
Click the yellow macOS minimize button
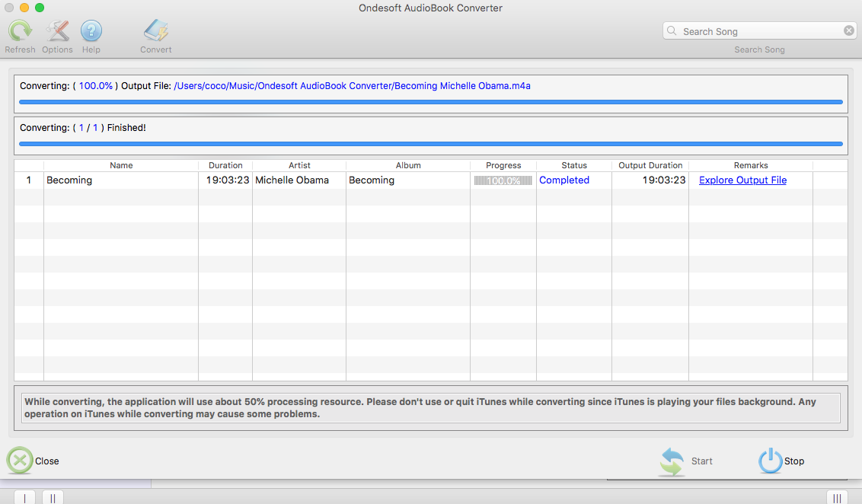coord(24,8)
